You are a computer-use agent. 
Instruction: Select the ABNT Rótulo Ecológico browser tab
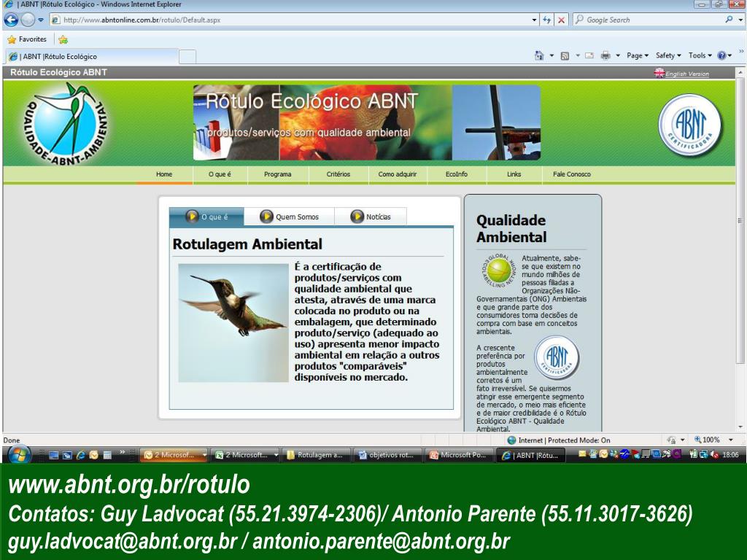click(92, 56)
